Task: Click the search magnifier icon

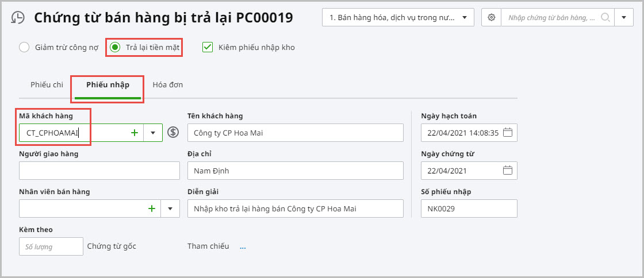Action: (x=605, y=18)
